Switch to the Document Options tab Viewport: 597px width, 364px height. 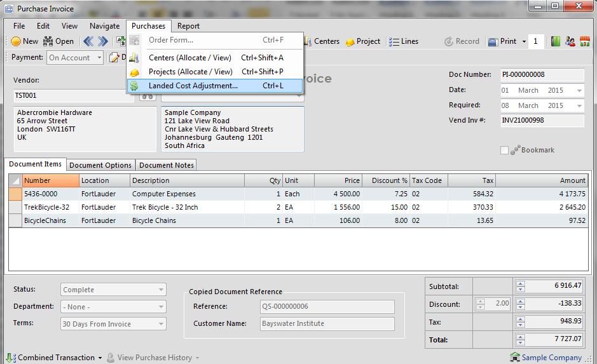click(x=100, y=165)
